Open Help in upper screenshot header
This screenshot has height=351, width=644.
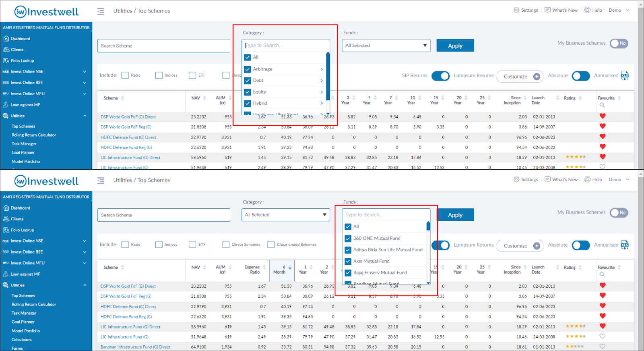pyautogui.click(x=593, y=10)
